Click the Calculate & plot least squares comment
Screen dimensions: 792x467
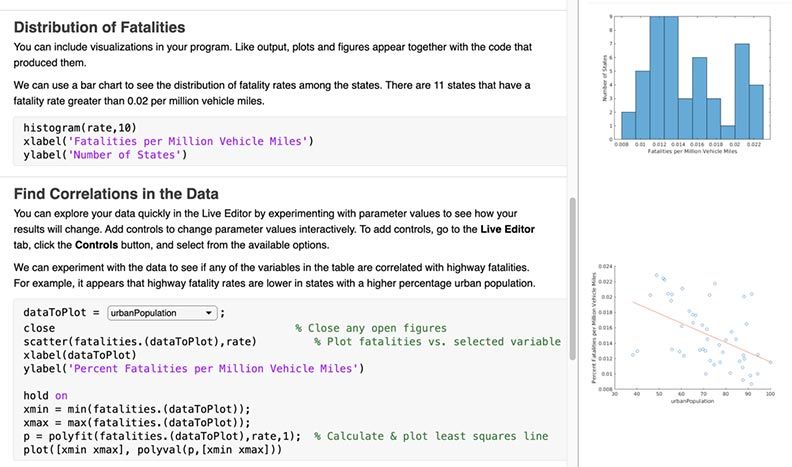430,437
